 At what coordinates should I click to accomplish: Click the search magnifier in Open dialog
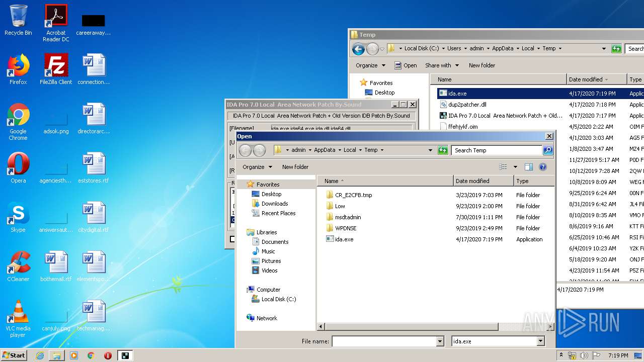pos(548,150)
